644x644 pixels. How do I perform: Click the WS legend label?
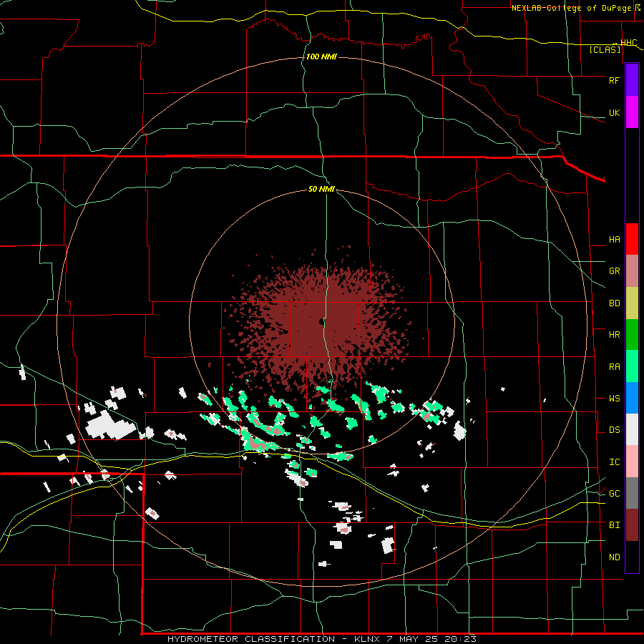pyautogui.click(x=614, y=399)
